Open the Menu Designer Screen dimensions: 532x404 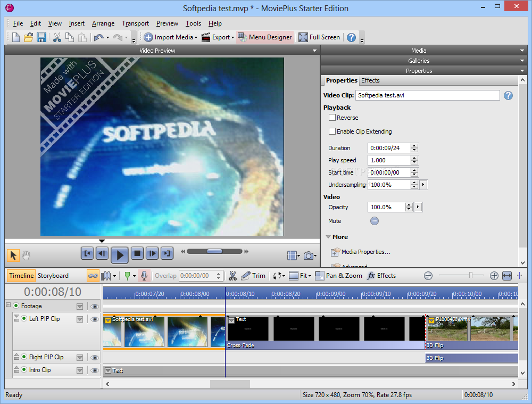click(x=264, y=37)
